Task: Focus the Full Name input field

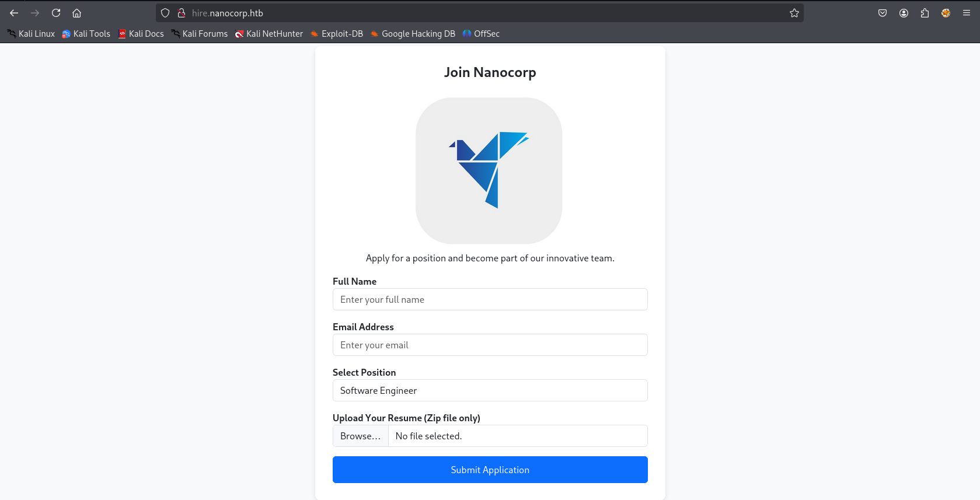Action: (x=490, y=299)
